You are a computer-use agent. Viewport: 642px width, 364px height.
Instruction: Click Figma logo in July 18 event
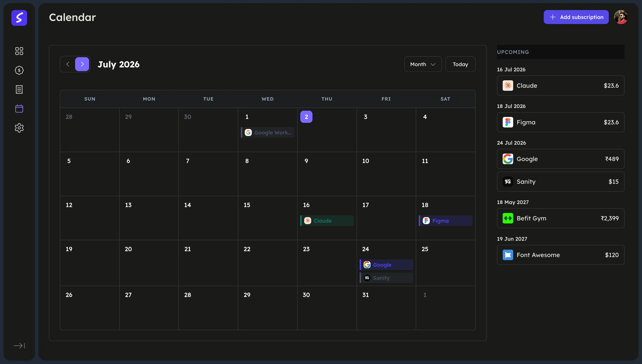point(426,221)
